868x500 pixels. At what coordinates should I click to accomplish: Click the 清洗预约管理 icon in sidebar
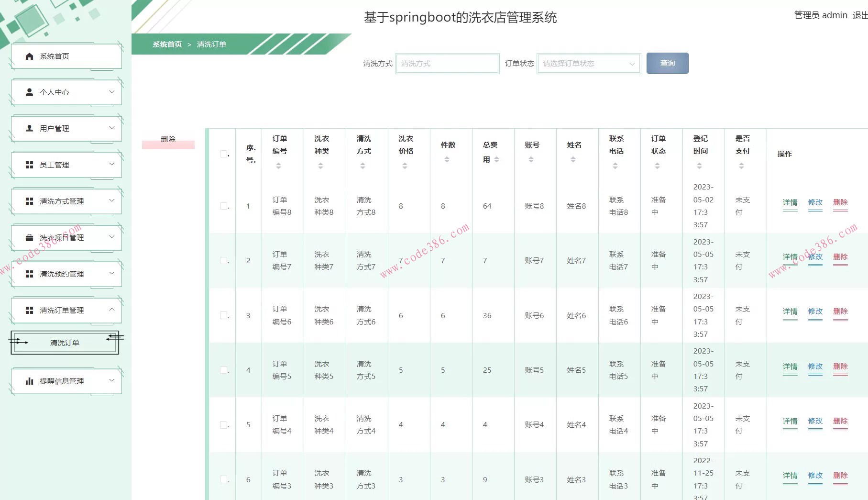pyautogui.click(x=29, y=274)
